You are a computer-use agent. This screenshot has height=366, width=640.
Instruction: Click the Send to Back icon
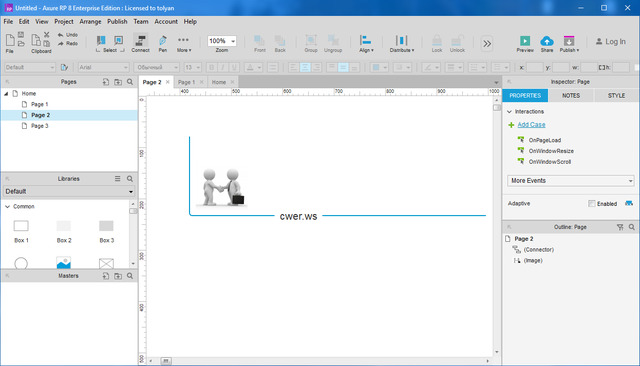pyautogui.click(x=280, y=43)
